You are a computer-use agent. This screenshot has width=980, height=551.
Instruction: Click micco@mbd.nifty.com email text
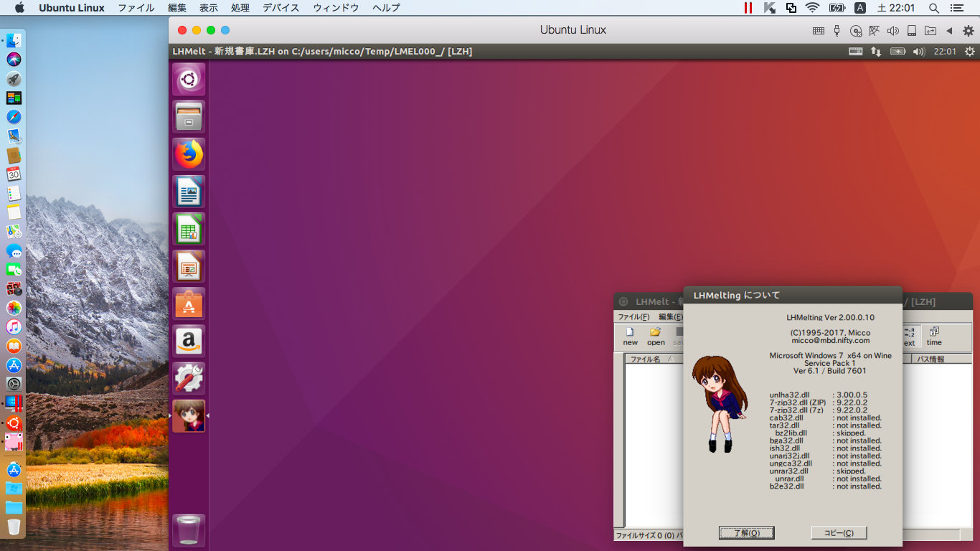[x=830, y=341]
